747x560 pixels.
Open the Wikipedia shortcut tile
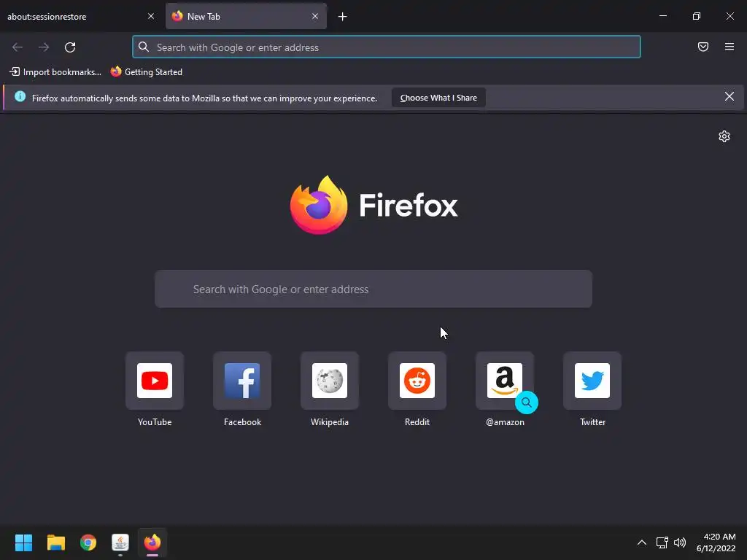tap(330, 381)
